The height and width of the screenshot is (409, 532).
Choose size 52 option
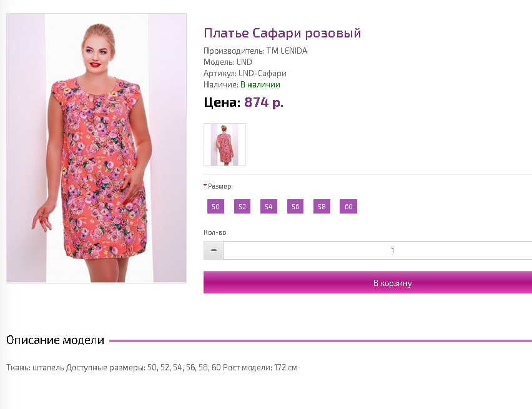tap(242, 207)
